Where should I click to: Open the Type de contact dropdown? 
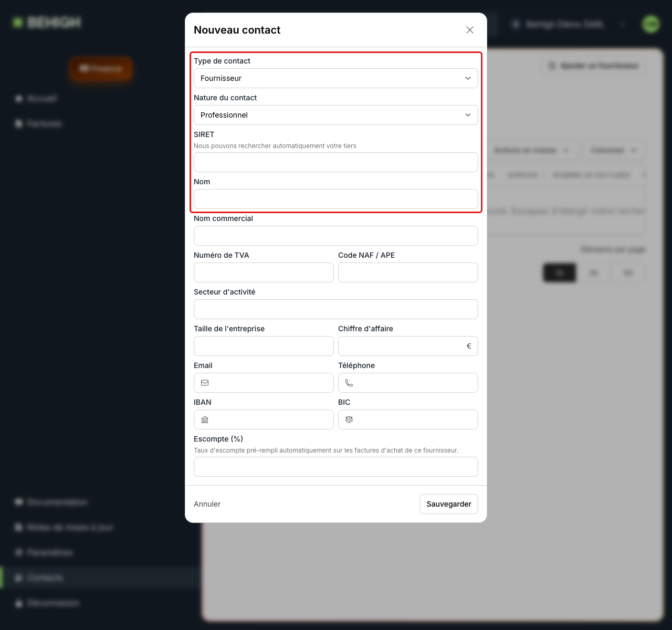click(336, 78)
